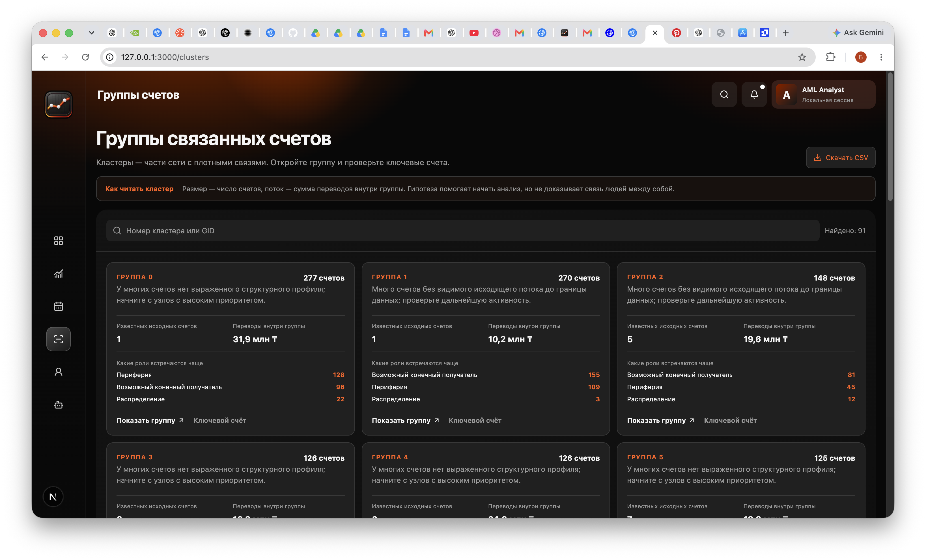Screen dimensions: 926x560
Task: Switch to the GitHub tab
Action: pyautogui.click(x=293, y=33)
